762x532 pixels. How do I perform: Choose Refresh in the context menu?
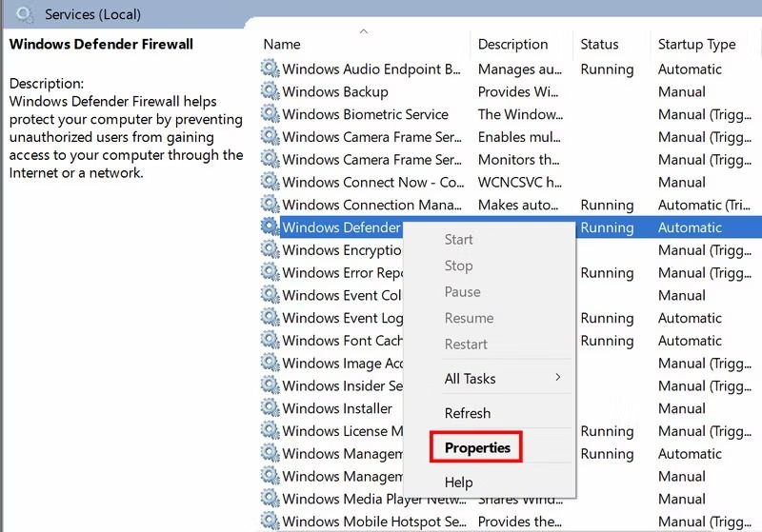click(x=468, y=413)
